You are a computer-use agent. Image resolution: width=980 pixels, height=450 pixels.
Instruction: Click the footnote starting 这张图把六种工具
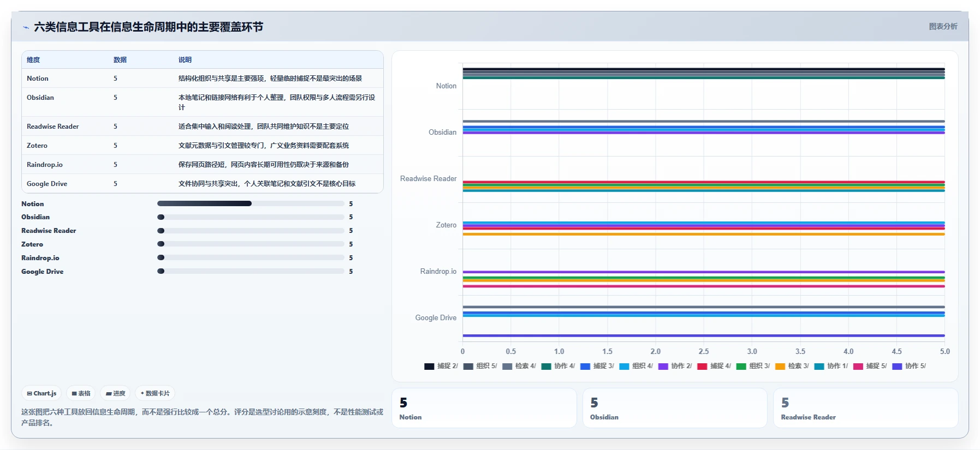coord(202,417)
